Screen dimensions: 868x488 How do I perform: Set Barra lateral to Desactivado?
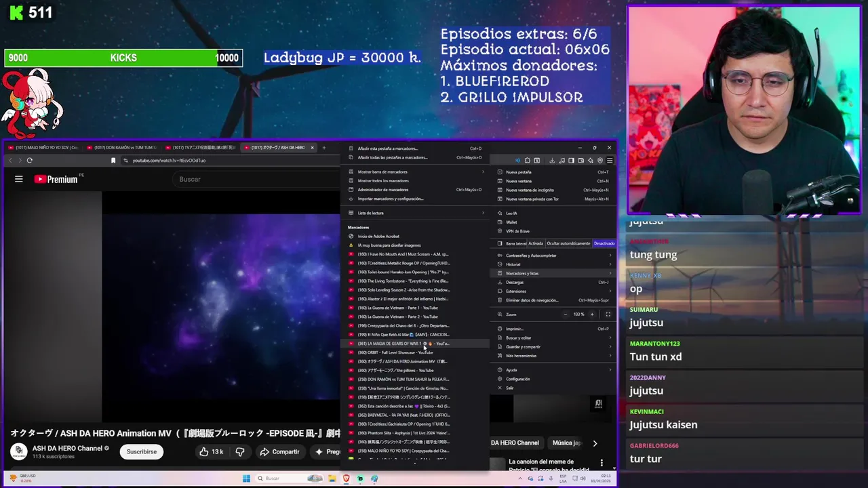pyautogui.click(x=604, y=243)
